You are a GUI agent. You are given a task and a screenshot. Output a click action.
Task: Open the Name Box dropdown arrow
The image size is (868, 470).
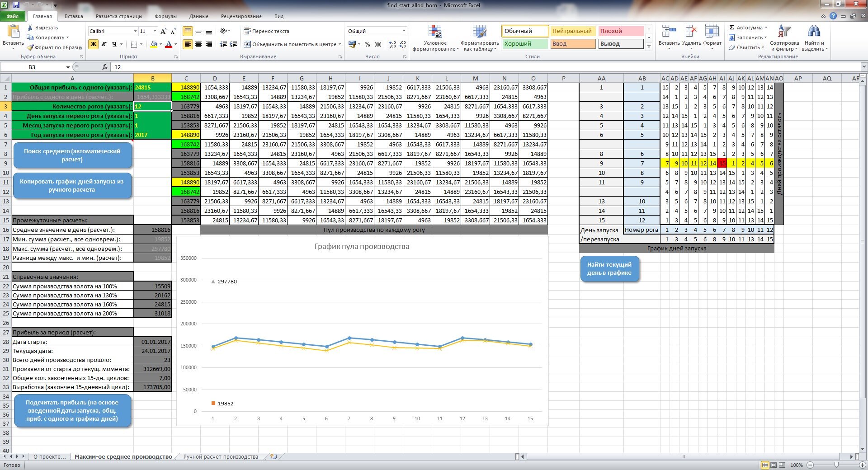pos(68,67)
